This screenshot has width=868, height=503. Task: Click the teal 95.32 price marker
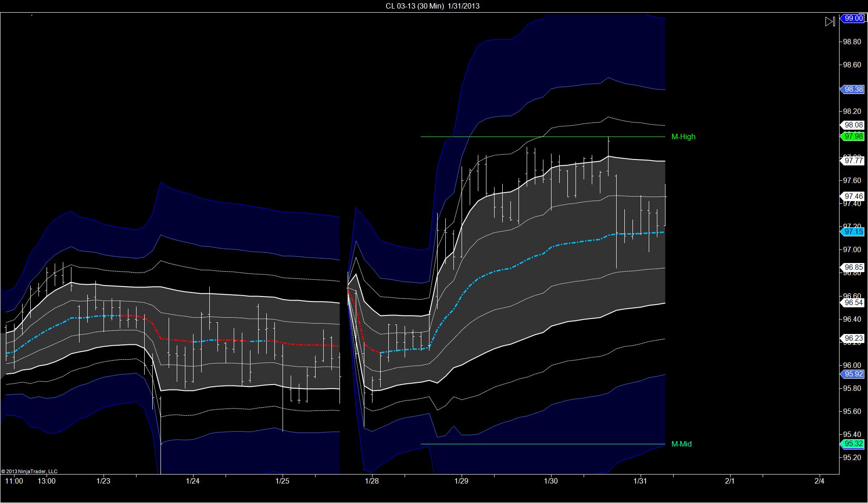(x=853, y=444)
